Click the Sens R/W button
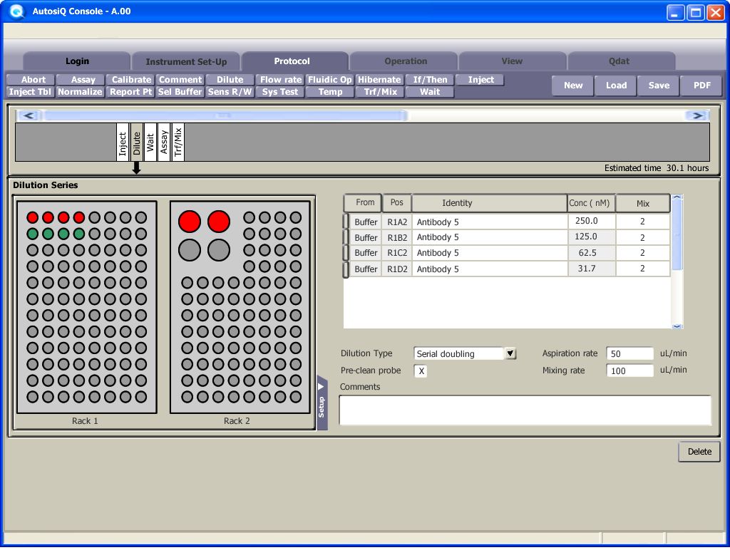 coord(230,92)
